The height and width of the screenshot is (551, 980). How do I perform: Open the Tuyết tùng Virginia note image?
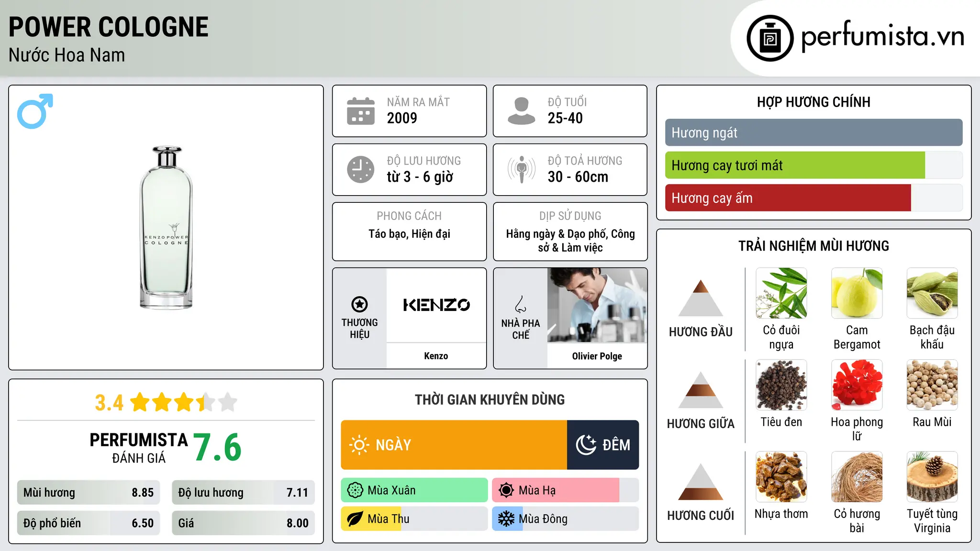(x=932, y=477)
